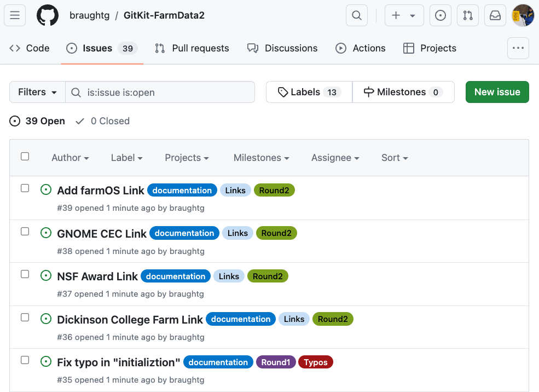Click the open-circle icon beside 39 Open
The width and height of the screenshot is (539, 392).
pyautogui.click(x=15, y=121)
